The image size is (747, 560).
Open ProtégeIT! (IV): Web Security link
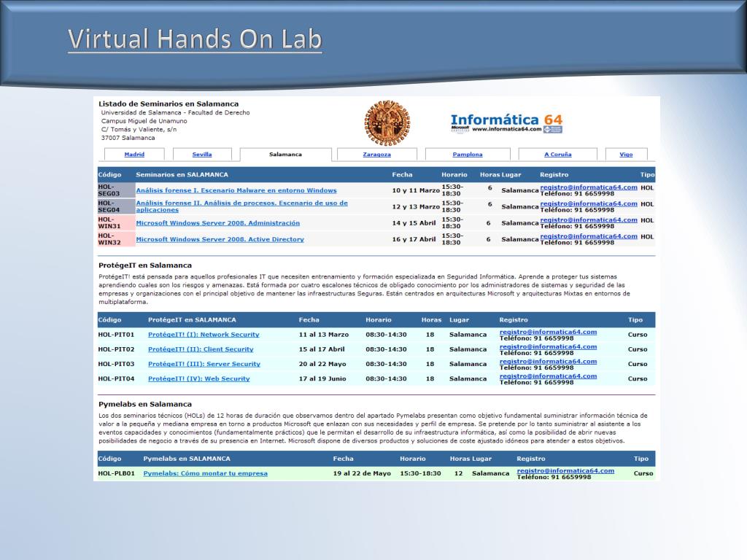tap(198, 378)
